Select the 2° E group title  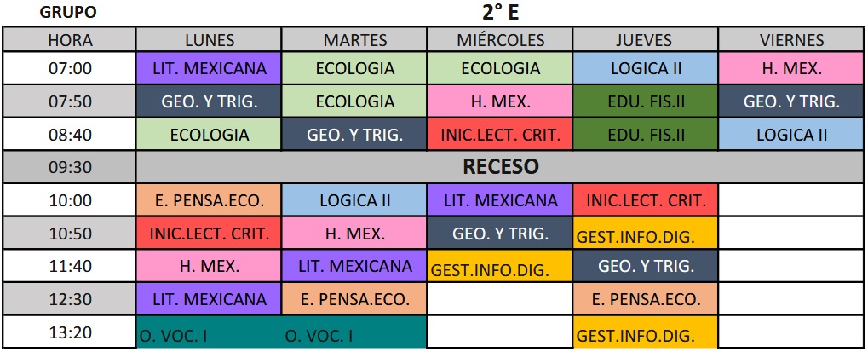[x=500, y=13]
